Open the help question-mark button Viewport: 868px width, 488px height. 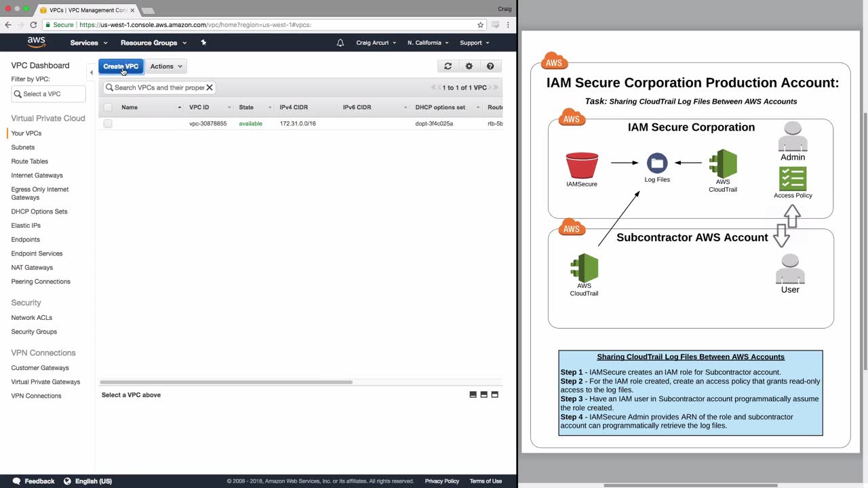[x=490, y=66]
